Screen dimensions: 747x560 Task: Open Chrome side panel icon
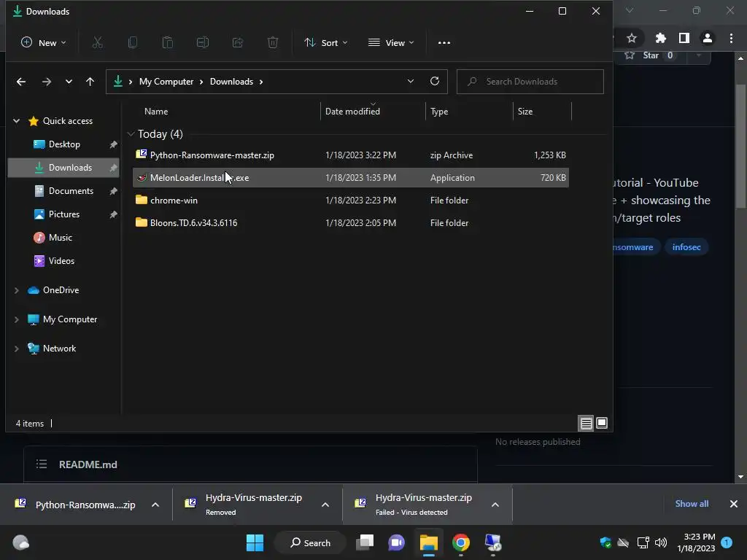(x=684, y=38)
